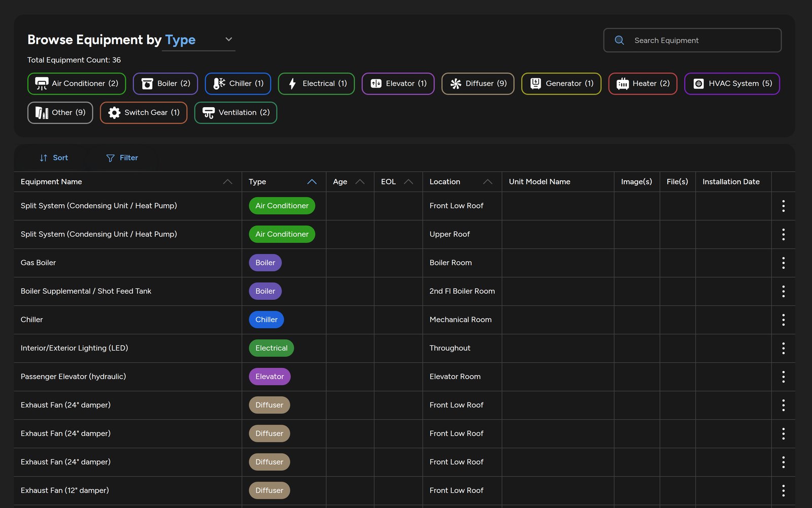Click Air Conditioner badge for Upper Roof row
This screenshot has width=812, height=508.
(282, 234)
